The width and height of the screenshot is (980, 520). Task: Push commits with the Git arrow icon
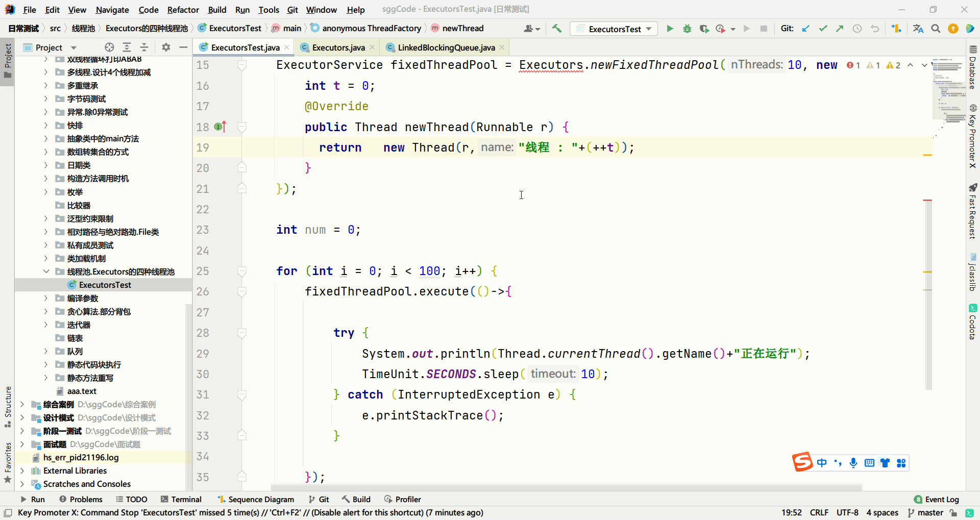pyautogui.click(x=840, y=29)
